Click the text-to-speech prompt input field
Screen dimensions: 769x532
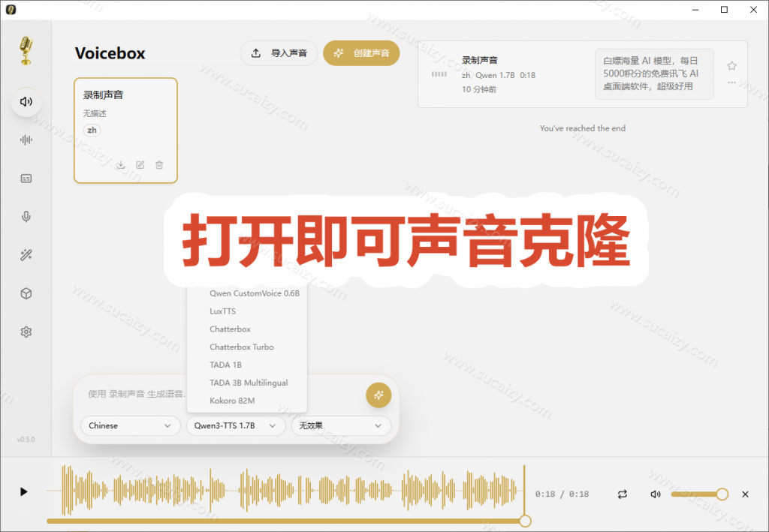click(137, 394)
